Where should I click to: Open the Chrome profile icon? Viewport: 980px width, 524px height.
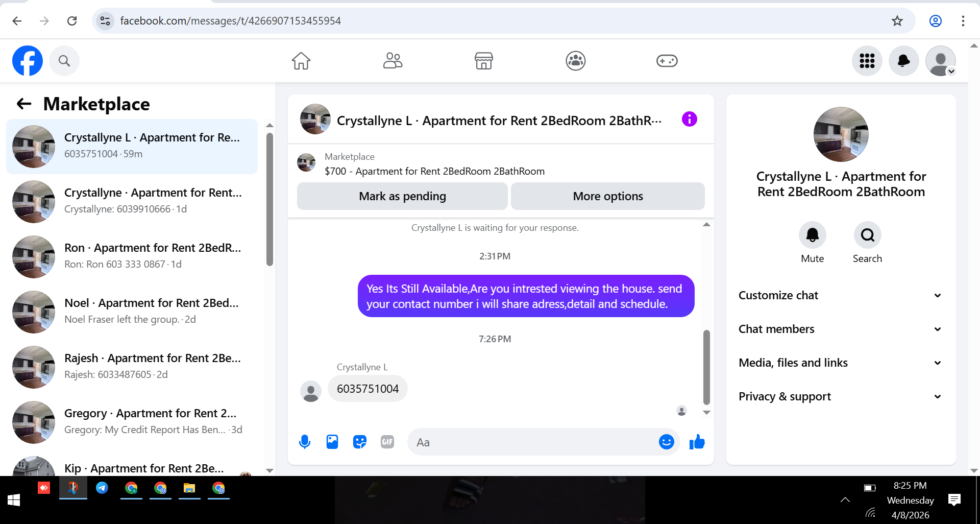(x=936, y=20)
